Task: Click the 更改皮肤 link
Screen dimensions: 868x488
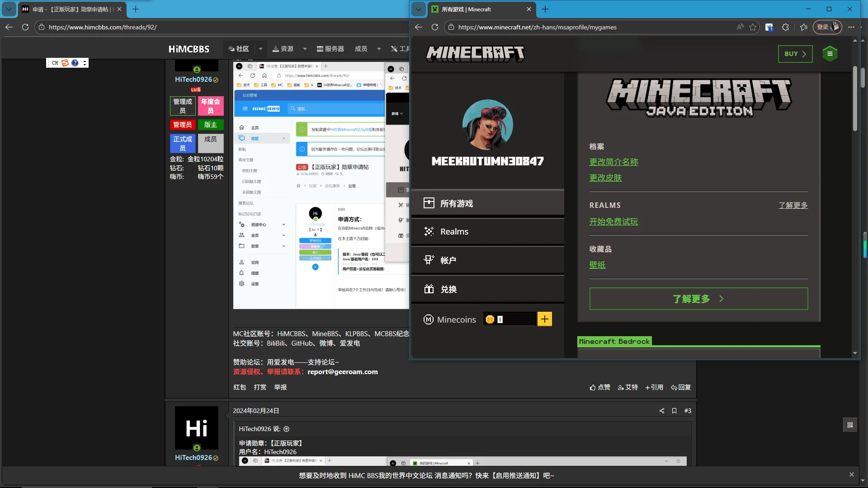Action: [x=605, y=178]
